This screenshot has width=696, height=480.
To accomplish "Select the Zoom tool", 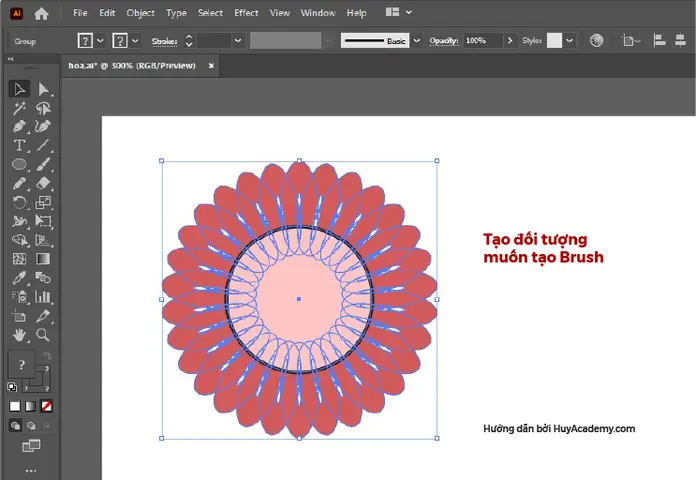I will [43, 335].
